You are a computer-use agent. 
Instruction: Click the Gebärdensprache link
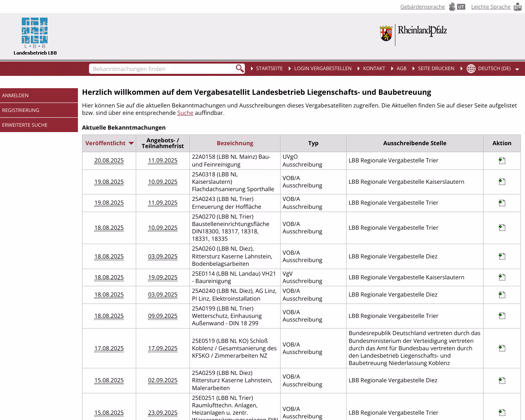[x=422, y=7]
